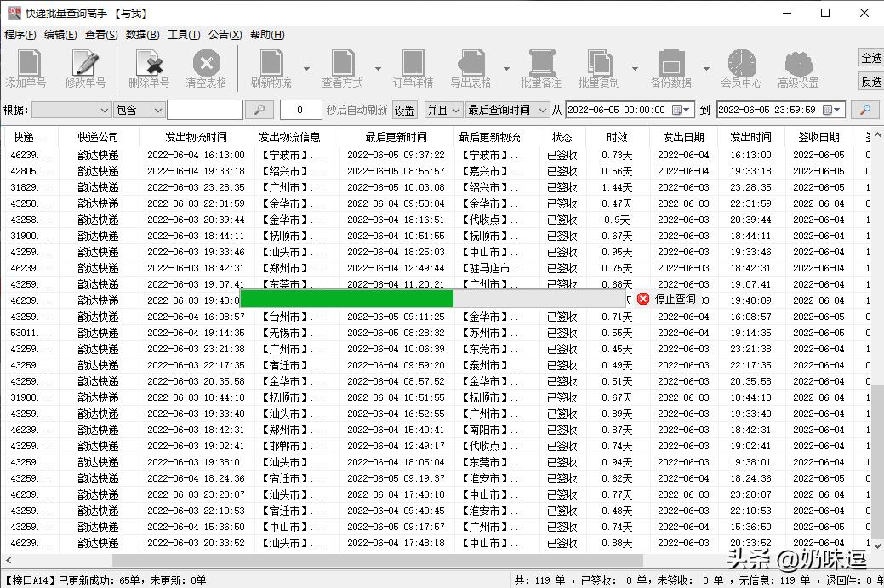Clear the table with 清空表格
The width and height of the screenshot is (884, 588).
point(204,68)
